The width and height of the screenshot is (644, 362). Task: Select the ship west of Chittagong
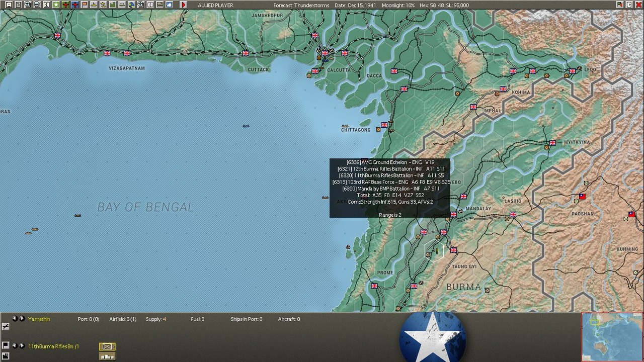pyautogui.click(x=345, y=126)
